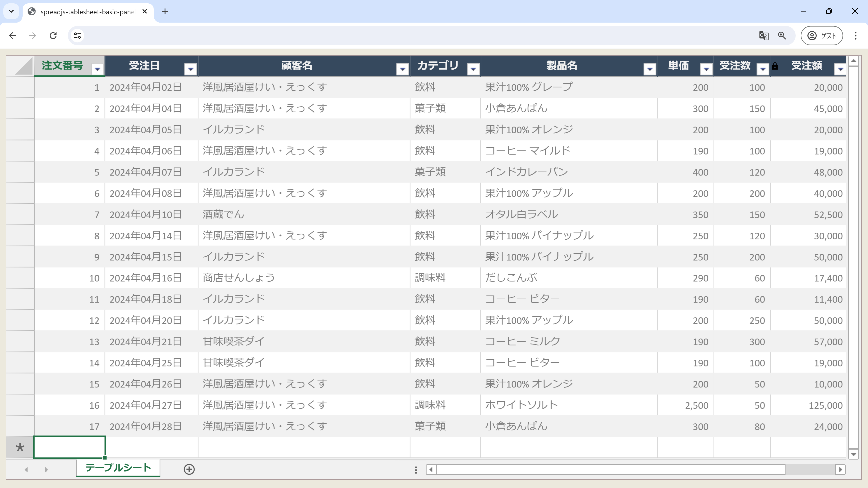Select the cell コーヒー ミルク
Viewport: 868px width, 488px height.
pos(569,342)
